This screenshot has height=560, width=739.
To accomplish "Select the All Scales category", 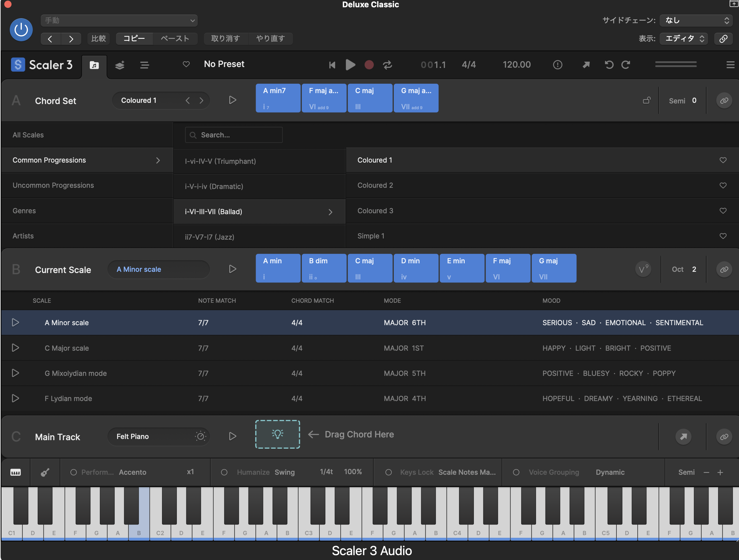I will 87,135.
